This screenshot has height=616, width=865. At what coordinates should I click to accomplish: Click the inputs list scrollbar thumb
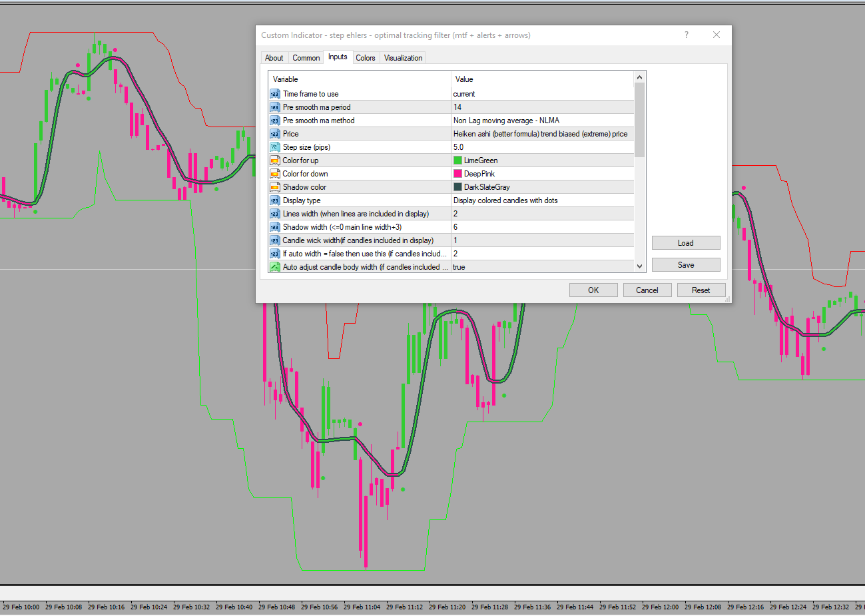point(640,120)
